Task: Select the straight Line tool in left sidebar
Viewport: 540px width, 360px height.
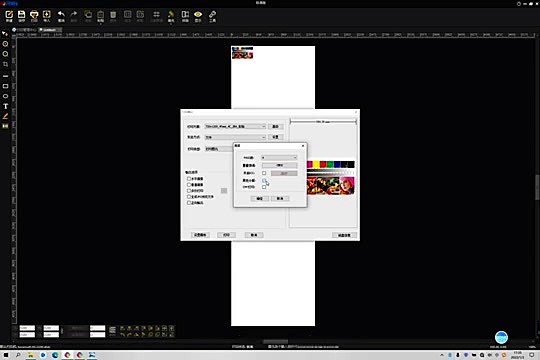Action: pos(5,76)
